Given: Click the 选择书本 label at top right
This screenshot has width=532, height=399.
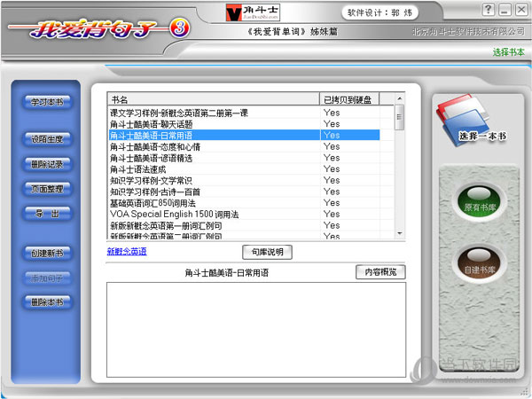Looking at the screenshot, I should tap(509, 52).
